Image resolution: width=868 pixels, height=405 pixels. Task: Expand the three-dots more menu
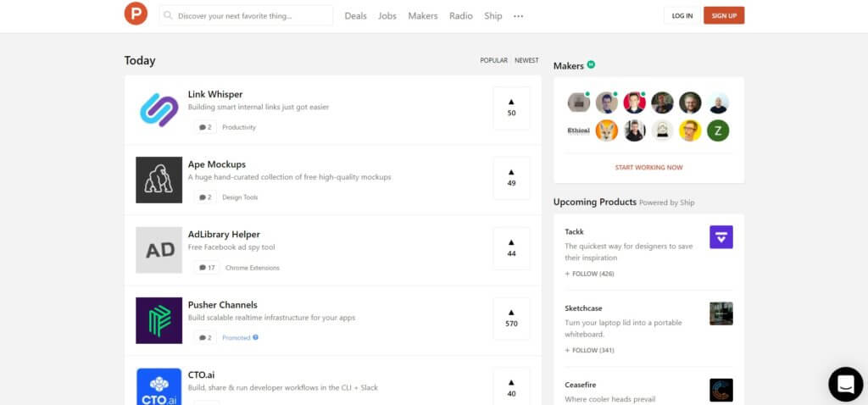click(518, 16)
